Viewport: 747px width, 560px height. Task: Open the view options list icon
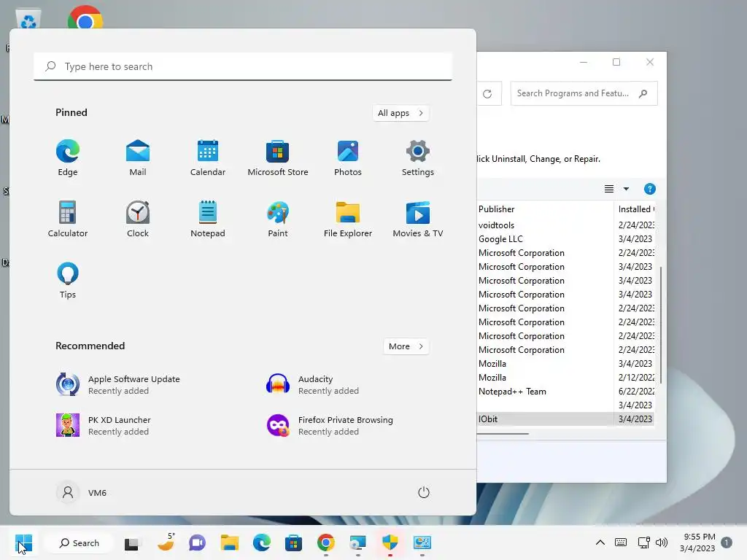[x=609, y=189]
